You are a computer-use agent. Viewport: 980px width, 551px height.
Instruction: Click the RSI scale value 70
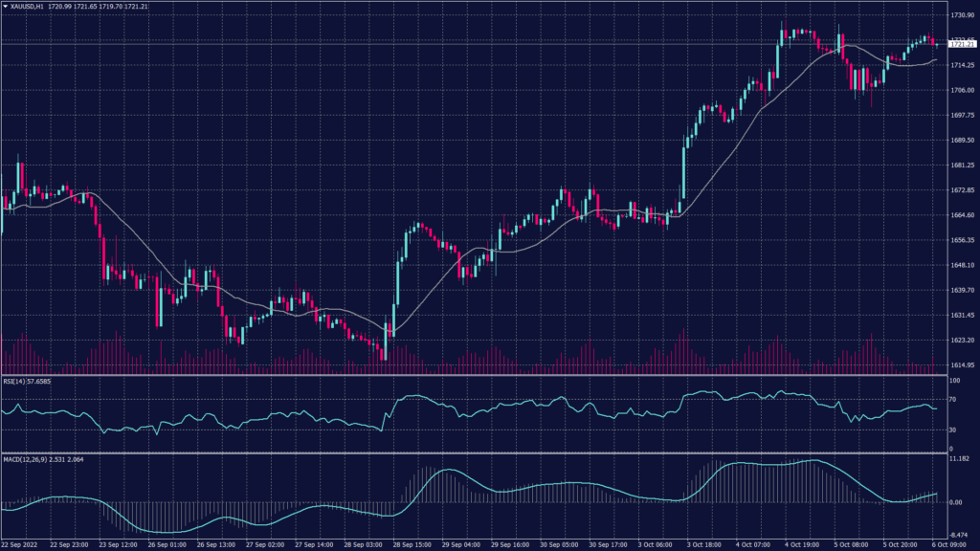click(953, 398)
